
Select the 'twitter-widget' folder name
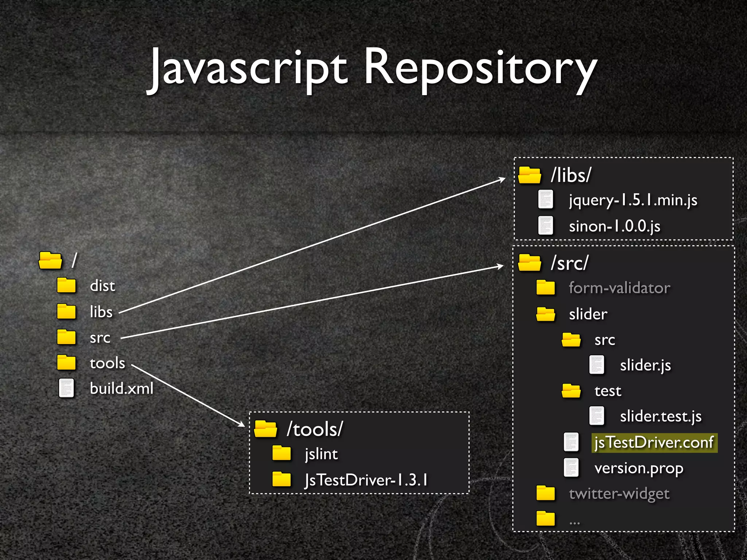pos(619,494)
